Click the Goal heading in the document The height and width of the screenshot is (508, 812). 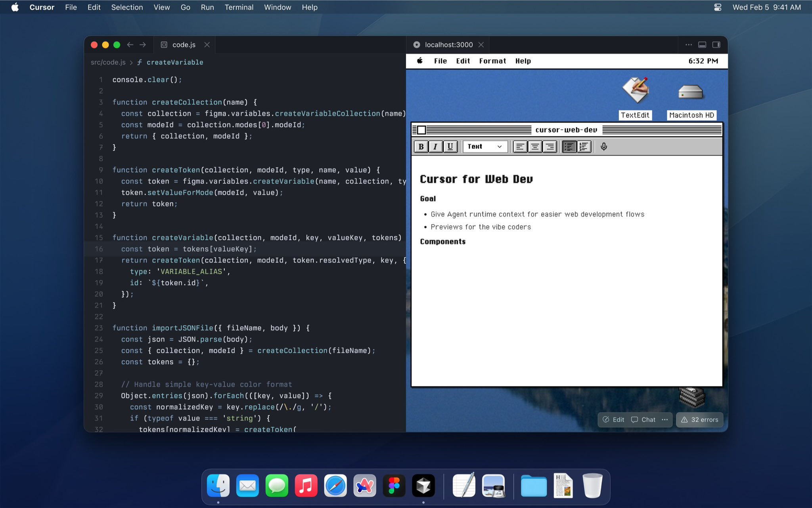tap(428, 199)
